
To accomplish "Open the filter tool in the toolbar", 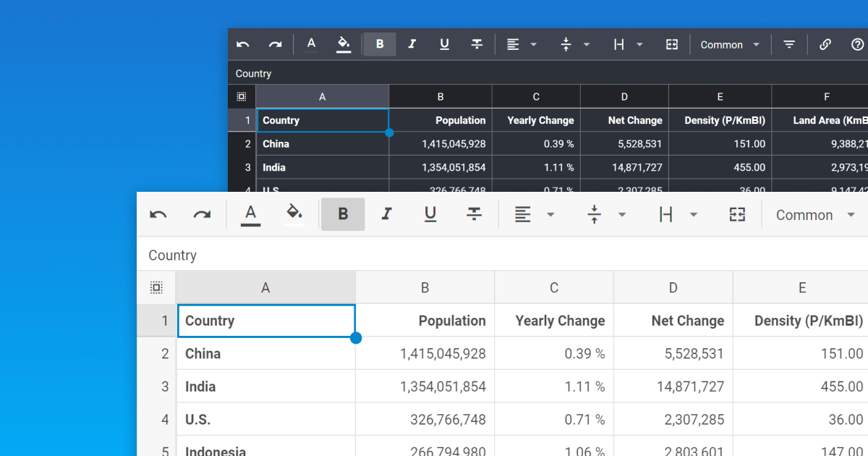I will (788, 44).
